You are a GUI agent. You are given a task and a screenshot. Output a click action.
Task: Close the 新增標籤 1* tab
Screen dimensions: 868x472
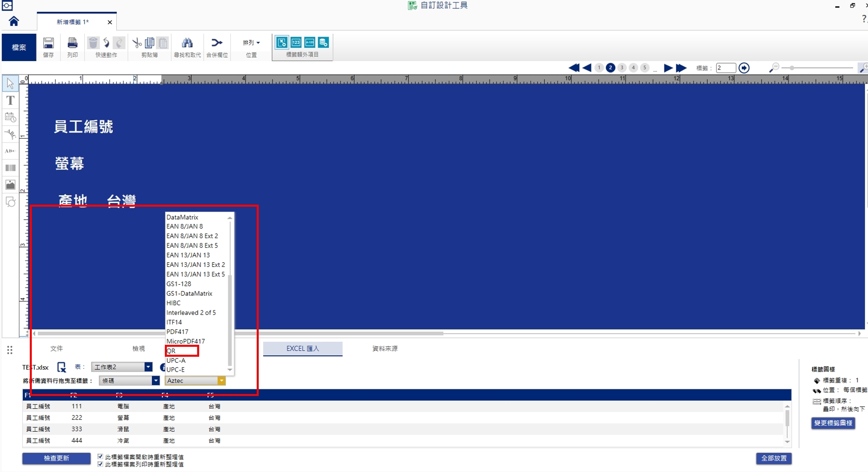point(110,22)
